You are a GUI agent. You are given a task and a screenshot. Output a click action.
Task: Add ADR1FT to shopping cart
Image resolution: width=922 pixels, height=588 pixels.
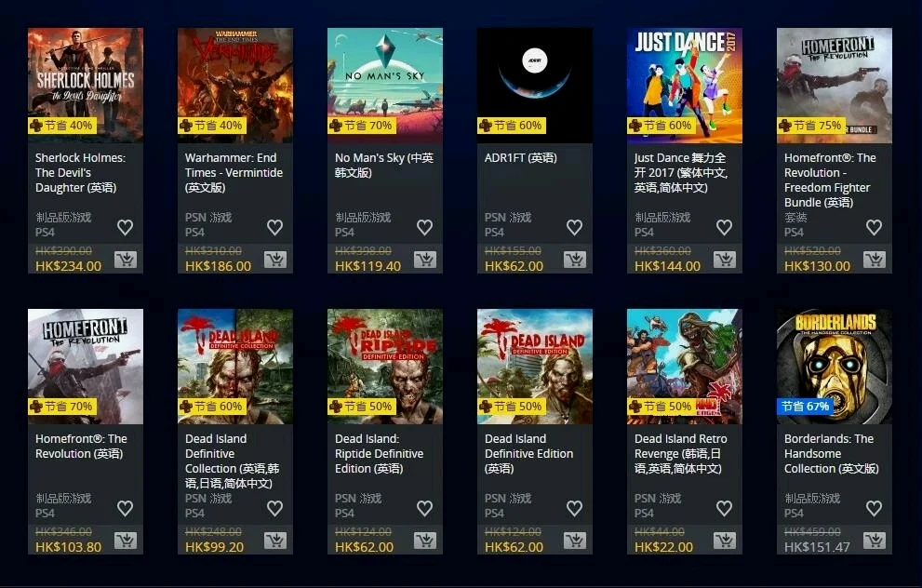point(575,260)
